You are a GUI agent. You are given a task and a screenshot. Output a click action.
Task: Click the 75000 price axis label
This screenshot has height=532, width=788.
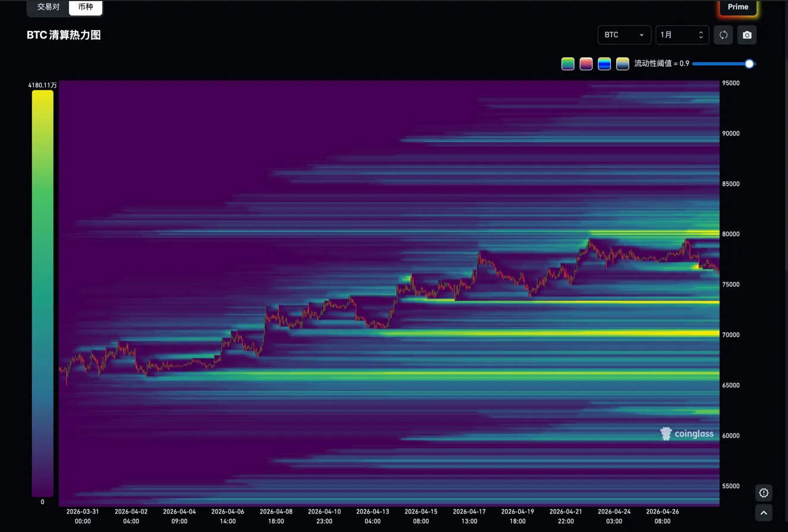[x=731, y=284]
